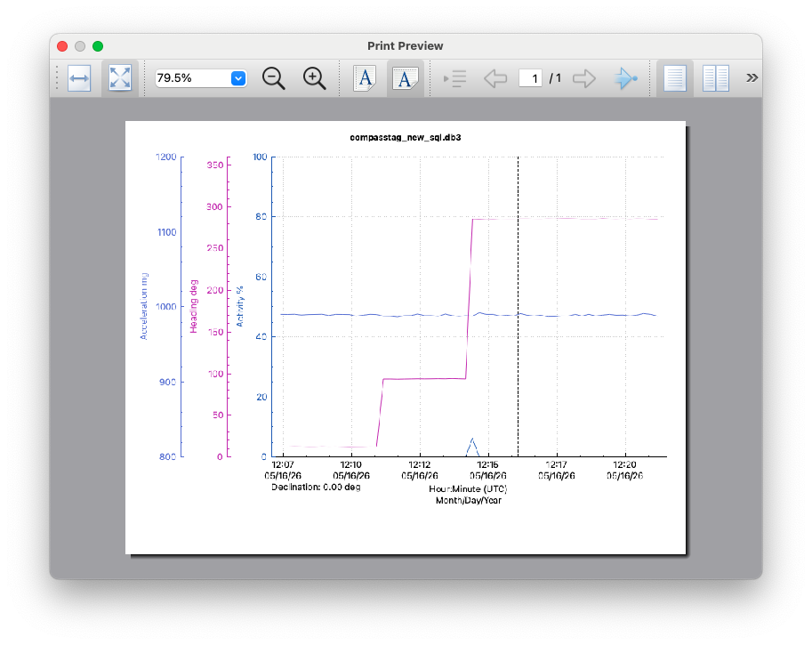This screenshot has height=645, width=812.
Task: Select Portrait page orientation icon
Action: (365, 78)
